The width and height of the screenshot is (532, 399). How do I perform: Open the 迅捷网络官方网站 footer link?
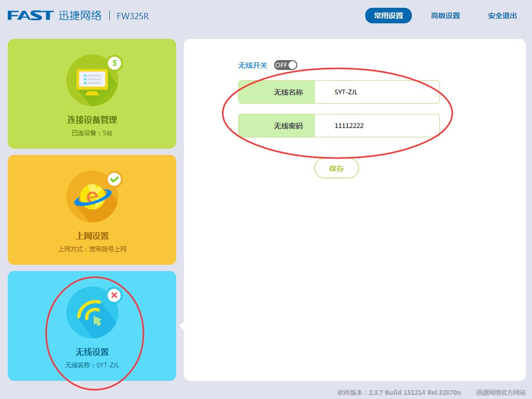(x=501, y=393)
